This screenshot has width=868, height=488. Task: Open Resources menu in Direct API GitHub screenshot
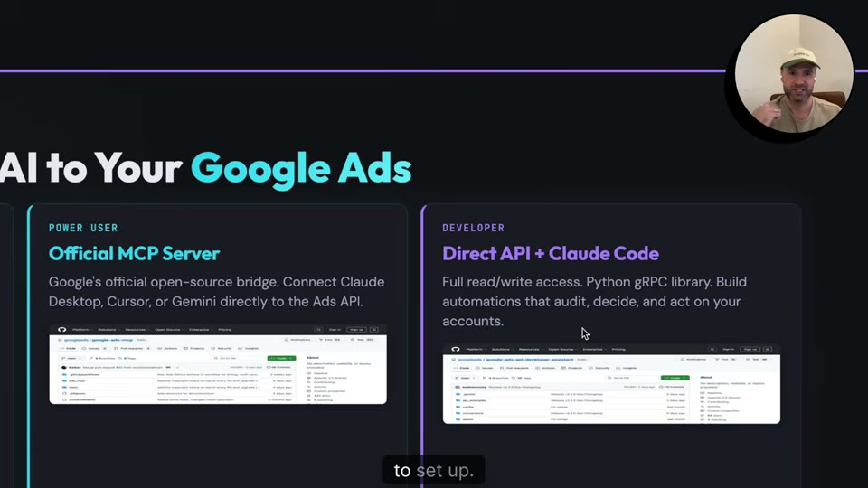(531, 349)
